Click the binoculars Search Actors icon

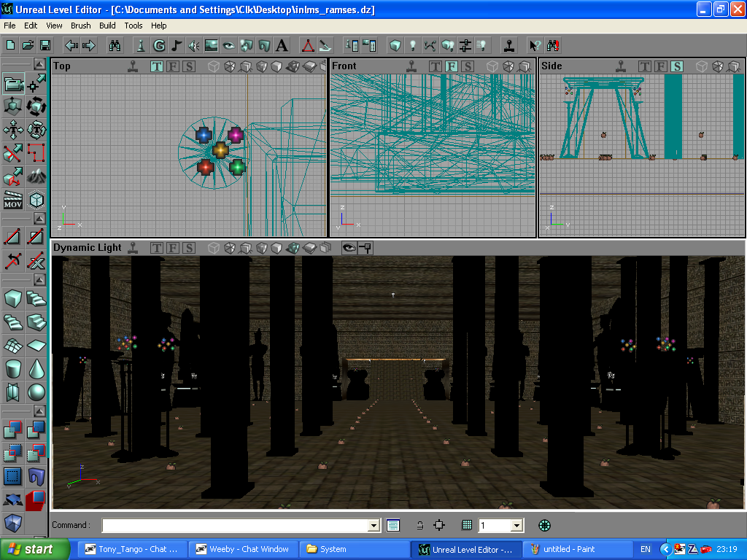tap(115, 45)
